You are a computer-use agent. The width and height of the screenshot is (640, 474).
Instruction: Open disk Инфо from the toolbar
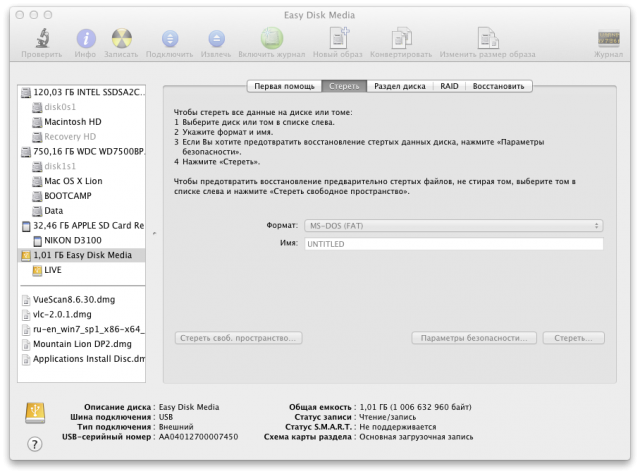pos(85,38)
